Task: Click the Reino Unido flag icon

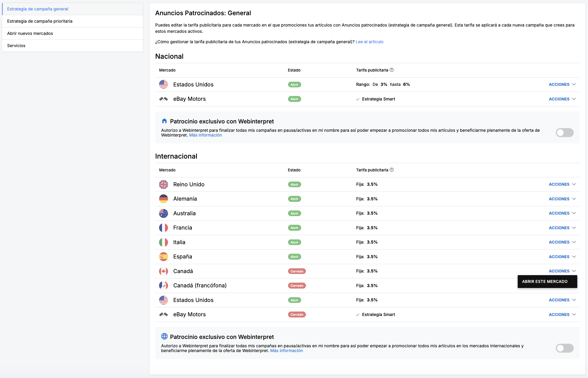Action: click(164, 184)
